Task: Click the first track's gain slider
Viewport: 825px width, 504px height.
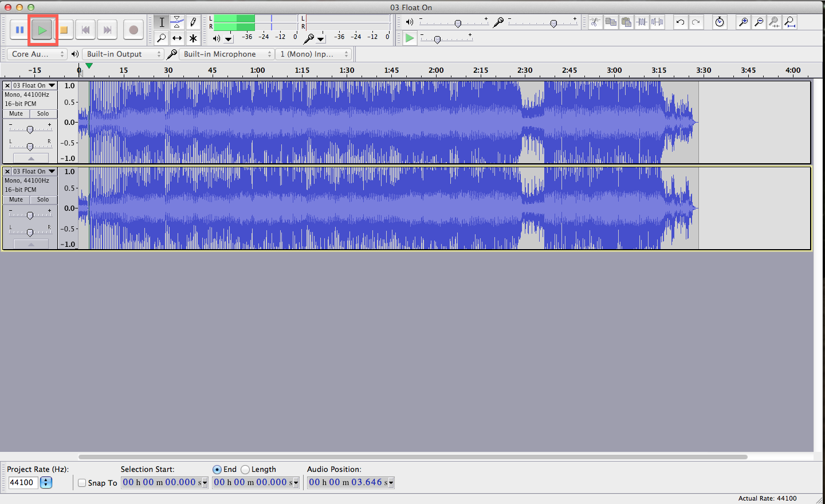Action: click(x=30, y=129)
